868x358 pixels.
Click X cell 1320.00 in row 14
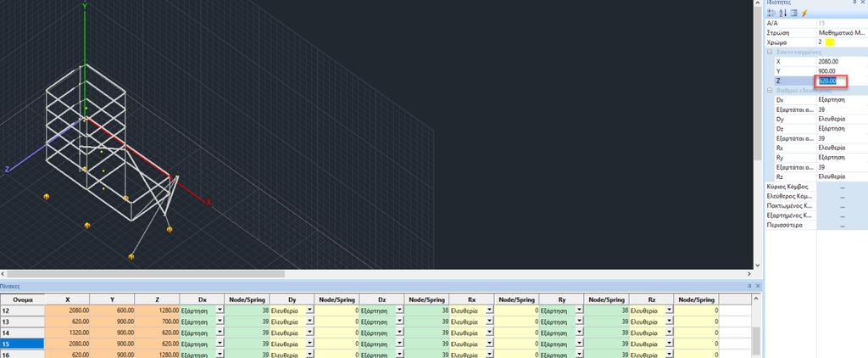click(67, 333)
